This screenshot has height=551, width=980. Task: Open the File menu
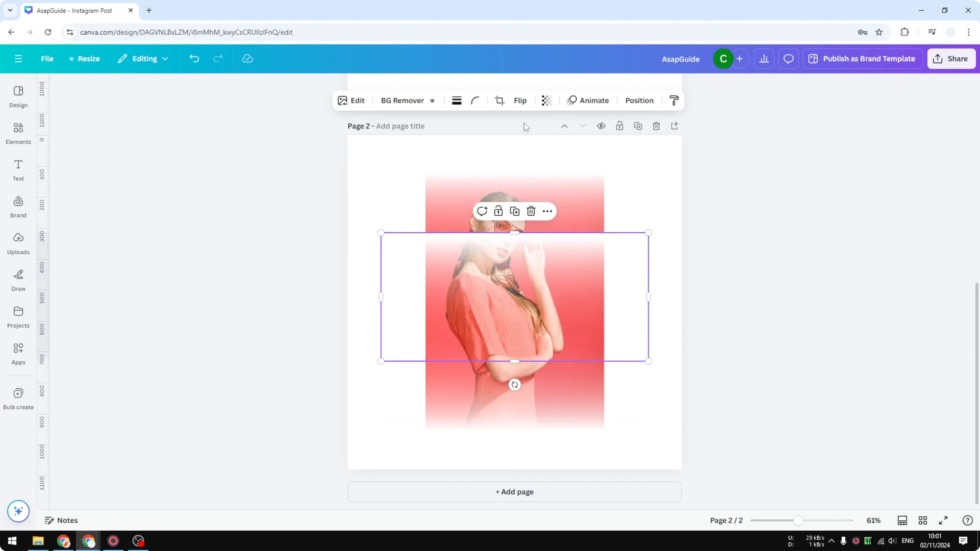point(47,58)
